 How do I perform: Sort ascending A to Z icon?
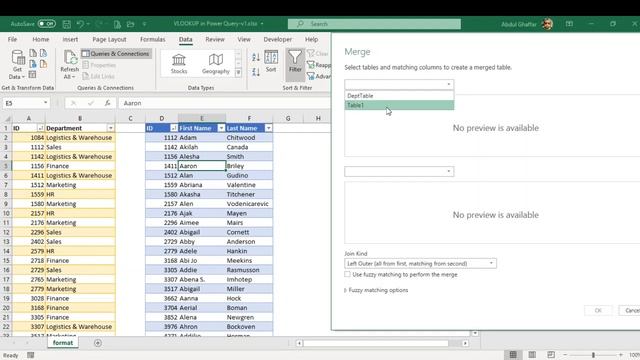pos(256,58)
